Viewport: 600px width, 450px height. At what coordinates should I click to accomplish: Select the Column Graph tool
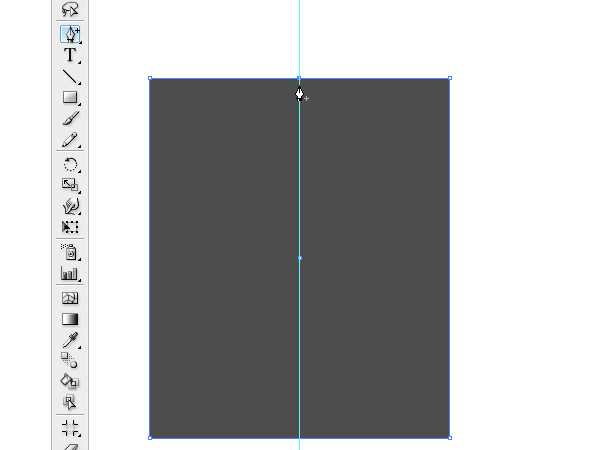click(70, 273)
